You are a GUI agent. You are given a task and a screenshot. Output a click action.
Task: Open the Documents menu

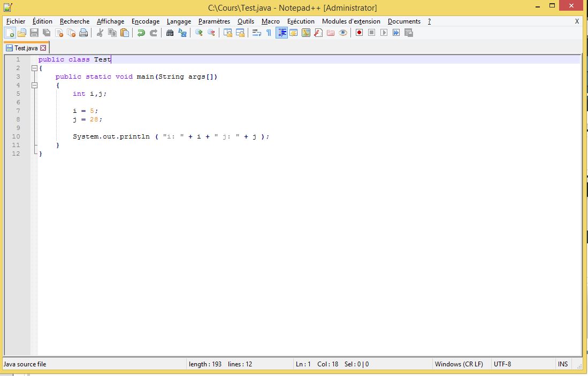click(x=404, y=21)
